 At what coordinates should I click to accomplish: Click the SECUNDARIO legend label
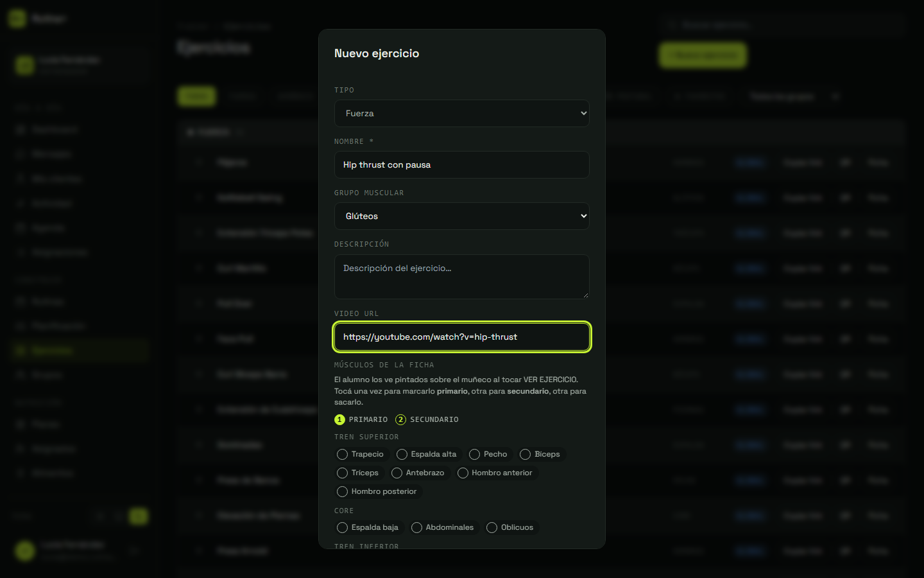click(x=434, y=419)
